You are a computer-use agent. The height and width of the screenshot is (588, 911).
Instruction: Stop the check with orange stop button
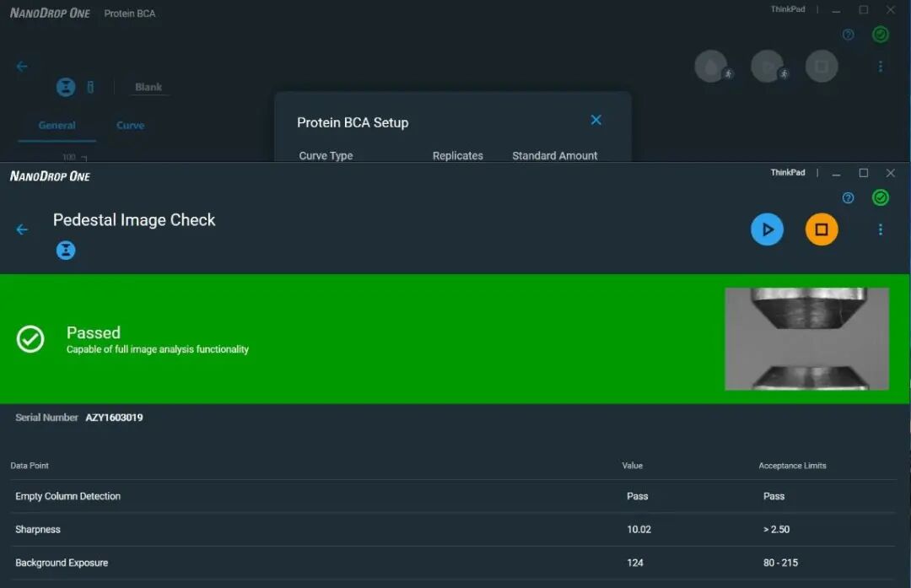822,229
